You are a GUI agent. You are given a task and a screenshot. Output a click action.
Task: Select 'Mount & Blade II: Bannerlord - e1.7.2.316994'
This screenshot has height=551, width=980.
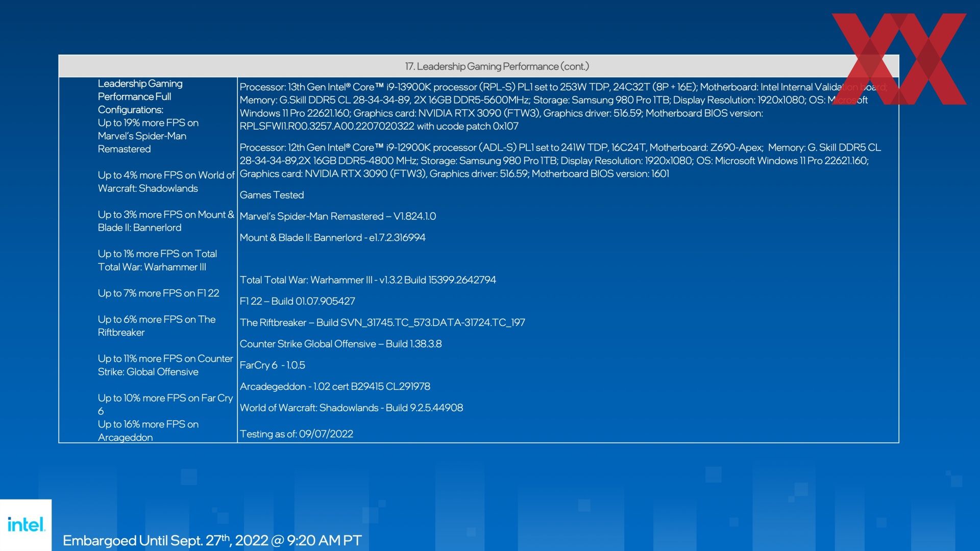pos(332,238)
